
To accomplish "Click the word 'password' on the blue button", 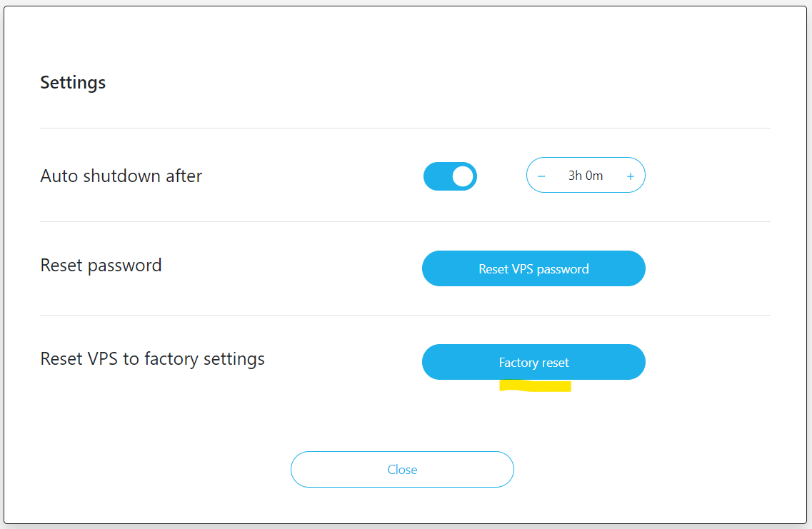I will coord(562,269).
